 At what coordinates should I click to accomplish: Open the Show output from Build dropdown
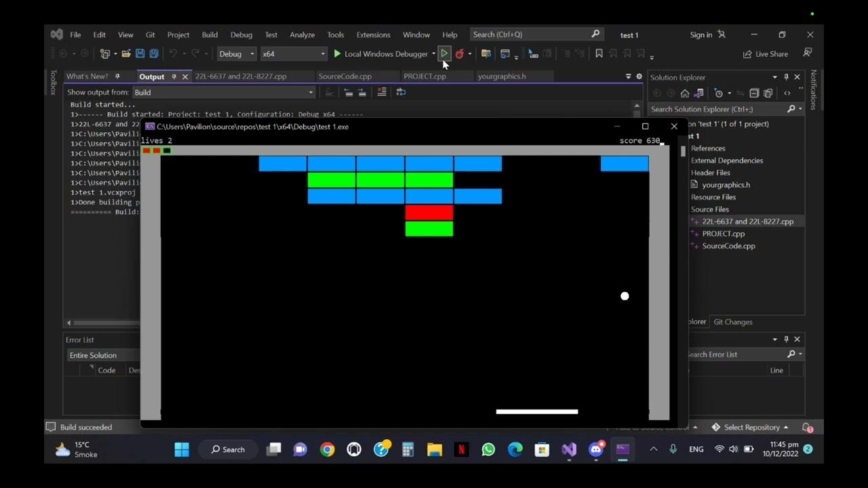click(224, 92)
